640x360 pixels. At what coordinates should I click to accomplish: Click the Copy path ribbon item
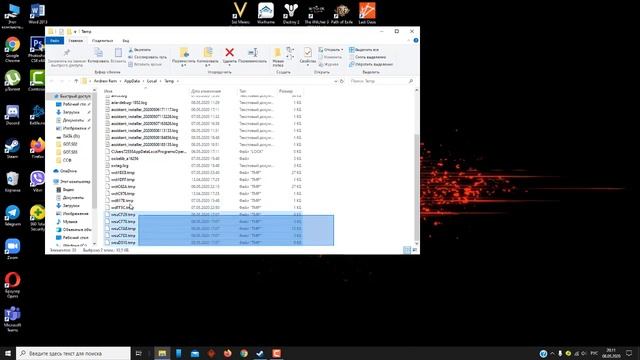147,57
